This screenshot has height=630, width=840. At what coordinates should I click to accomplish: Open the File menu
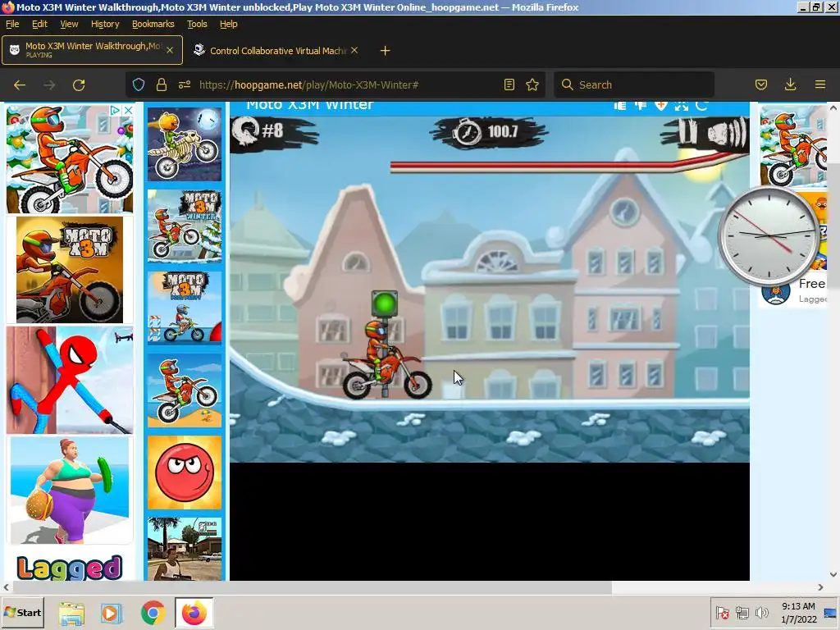point(12,24)
